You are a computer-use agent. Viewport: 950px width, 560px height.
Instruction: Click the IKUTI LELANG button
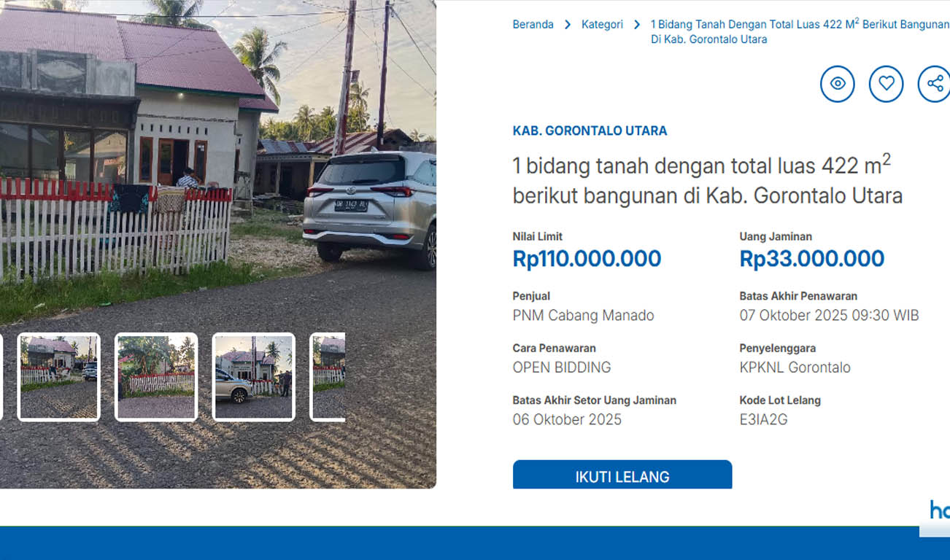click(x=622, y=475)
